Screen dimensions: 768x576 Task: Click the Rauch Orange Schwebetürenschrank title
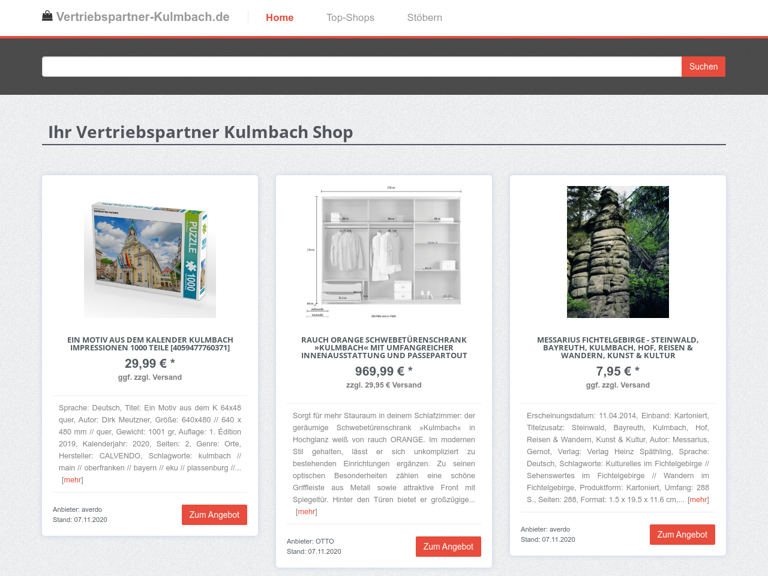click(384, 348)
